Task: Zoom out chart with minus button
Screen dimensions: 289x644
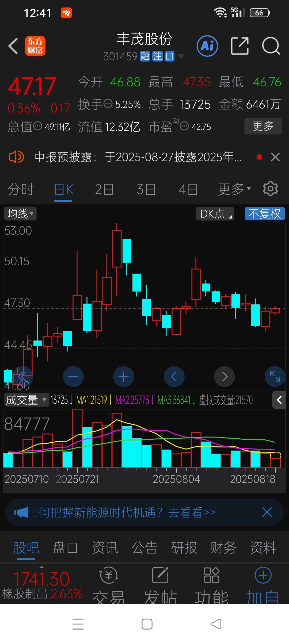Action: pos(73,377)
